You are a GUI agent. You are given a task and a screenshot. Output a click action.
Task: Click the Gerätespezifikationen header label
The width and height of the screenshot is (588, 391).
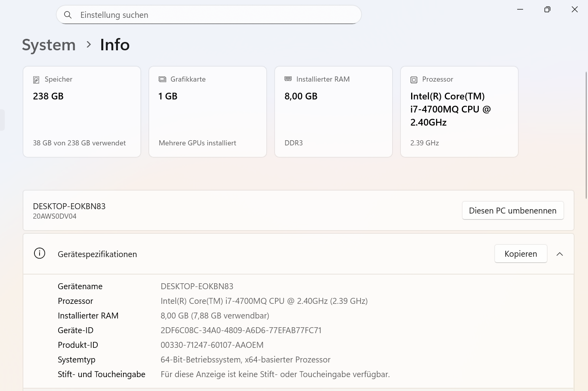97,254
